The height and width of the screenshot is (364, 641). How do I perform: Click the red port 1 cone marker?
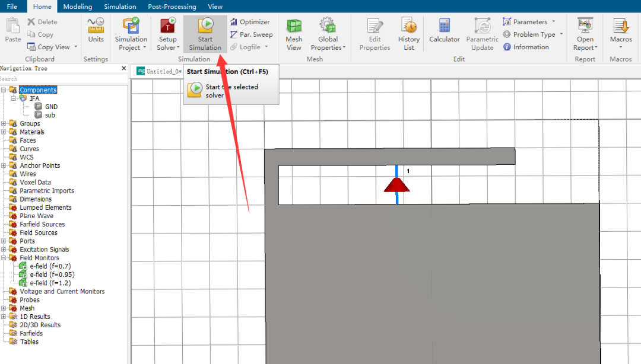[x=396, y=184]
